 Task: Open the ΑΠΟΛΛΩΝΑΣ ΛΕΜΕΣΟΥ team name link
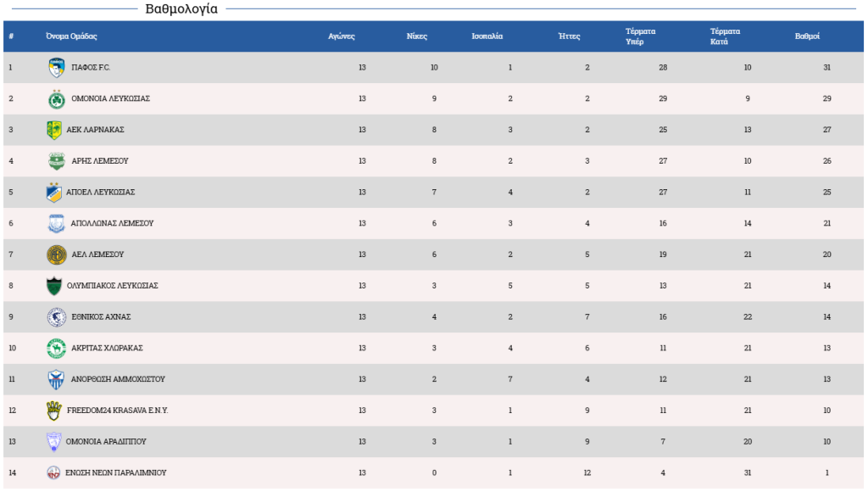click(112, 223)
